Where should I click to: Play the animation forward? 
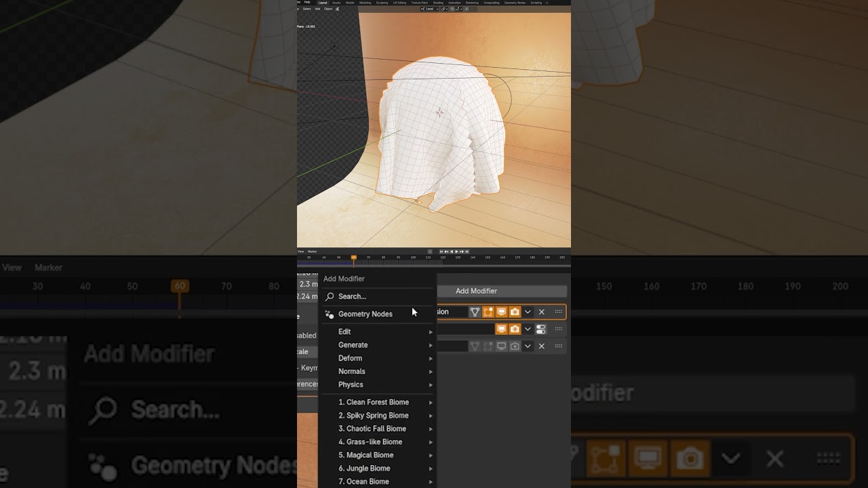(456, 251)
